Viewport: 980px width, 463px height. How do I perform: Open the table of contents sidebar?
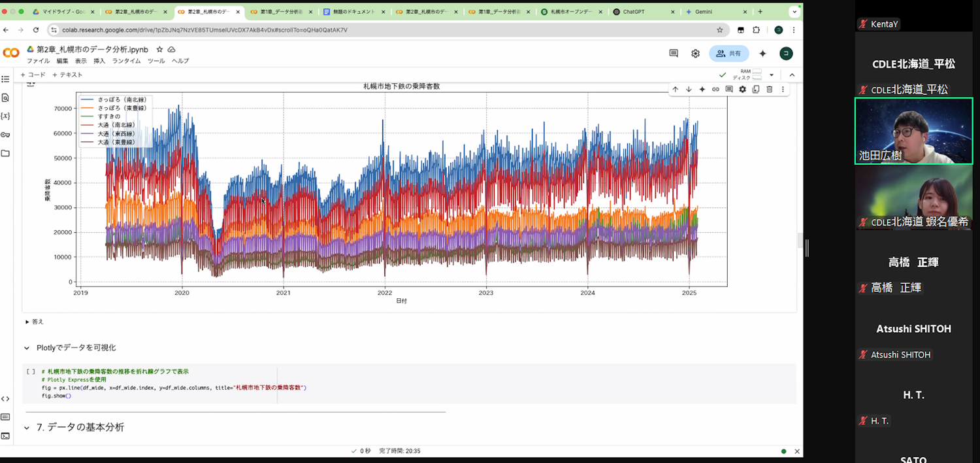pyautogui.click(x=6, y=79)
